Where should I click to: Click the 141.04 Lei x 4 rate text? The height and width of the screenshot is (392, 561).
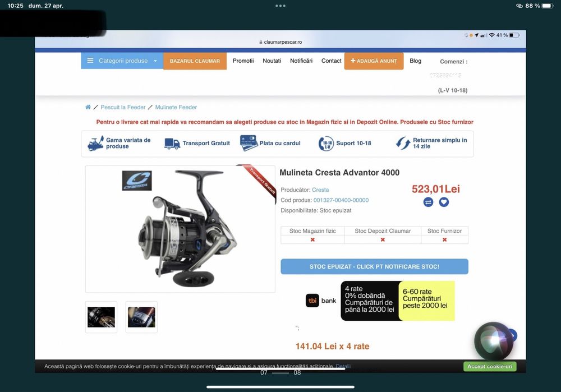tap(332, 346)
